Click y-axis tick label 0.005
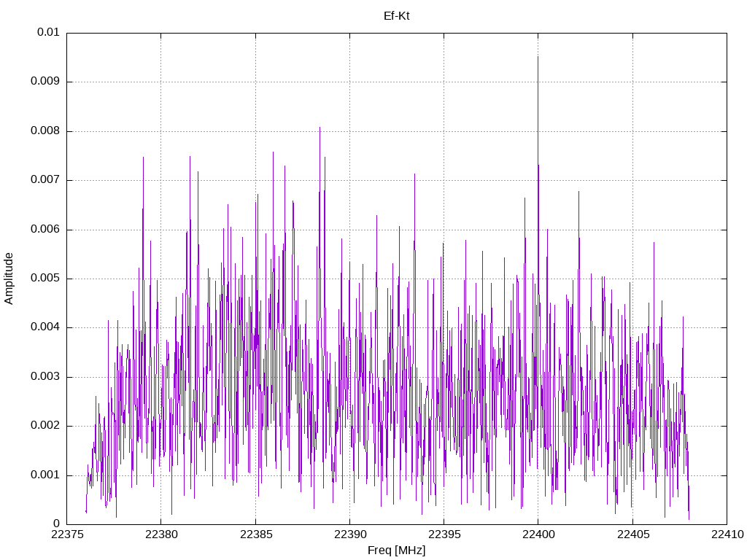Image resolution: width=747 pixels, height=560 pixels. [x=45, y=279]
